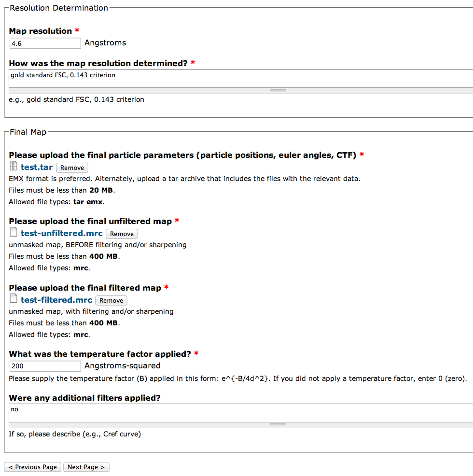Screen dimensions: 473x476
Task: Click the additional filters text area
Action: click(x=240, y=413)
